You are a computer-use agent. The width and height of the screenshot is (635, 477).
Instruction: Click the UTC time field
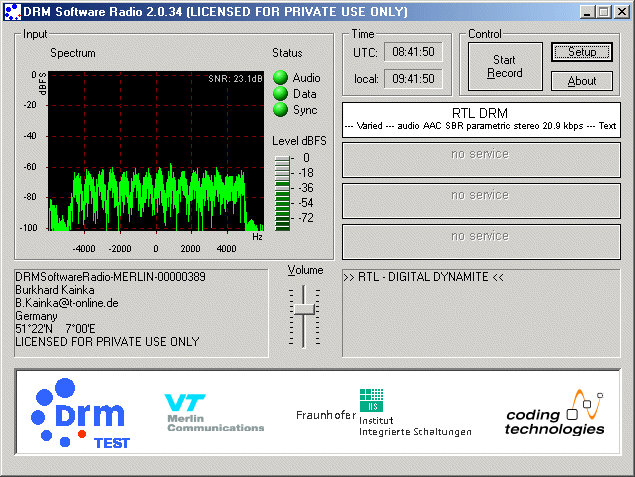tap(412, 52)
